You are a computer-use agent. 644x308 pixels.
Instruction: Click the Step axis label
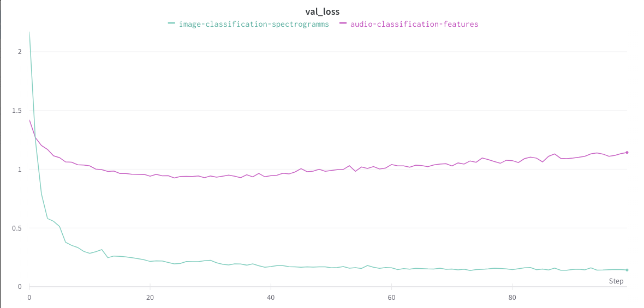pos(616,281)
